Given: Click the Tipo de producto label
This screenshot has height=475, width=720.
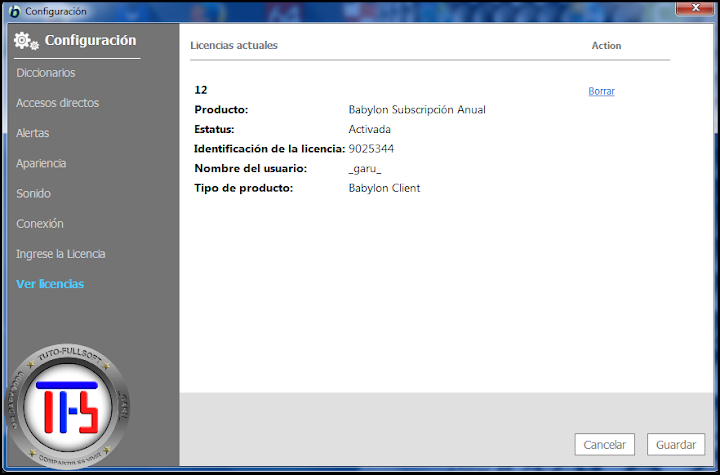Looking at the screenshot, I should (x=244, y=188).
